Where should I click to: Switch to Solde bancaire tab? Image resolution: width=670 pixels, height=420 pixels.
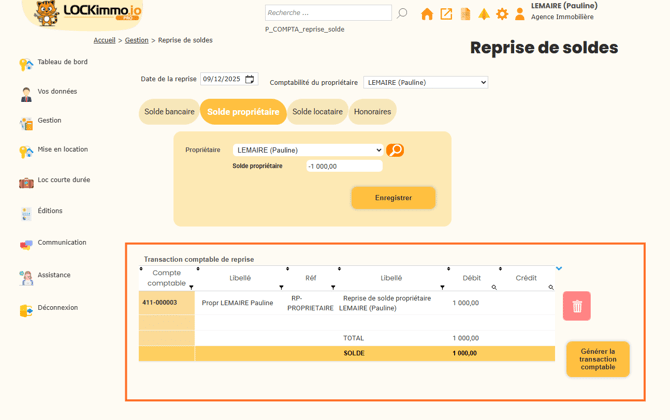[x=169, y=112]
